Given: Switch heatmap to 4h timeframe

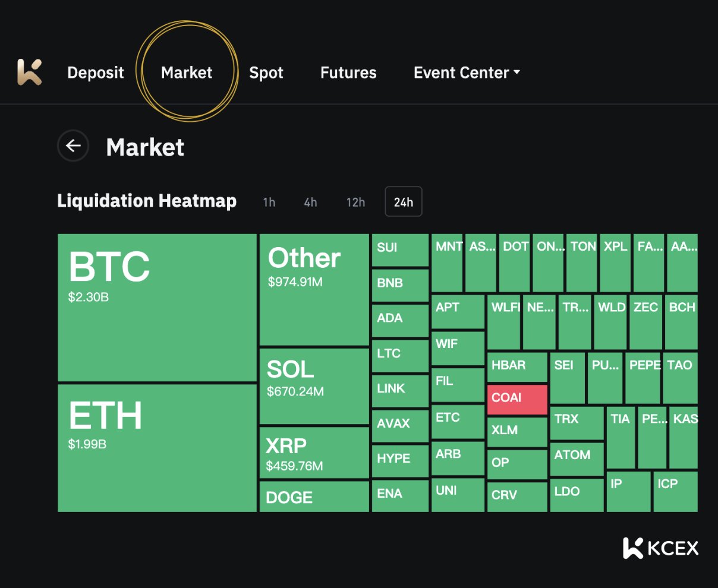Looking at the screenshot, I should (x=310, y=202).
